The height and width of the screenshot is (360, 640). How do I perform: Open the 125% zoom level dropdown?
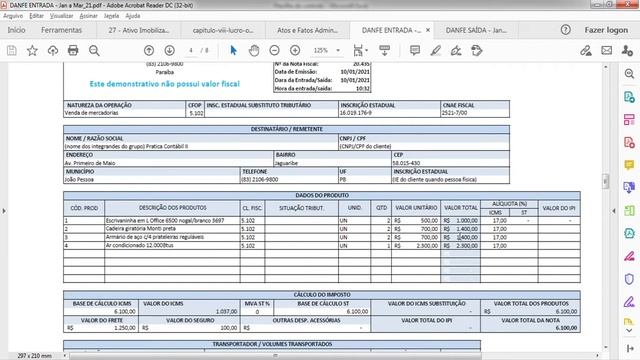327,51
